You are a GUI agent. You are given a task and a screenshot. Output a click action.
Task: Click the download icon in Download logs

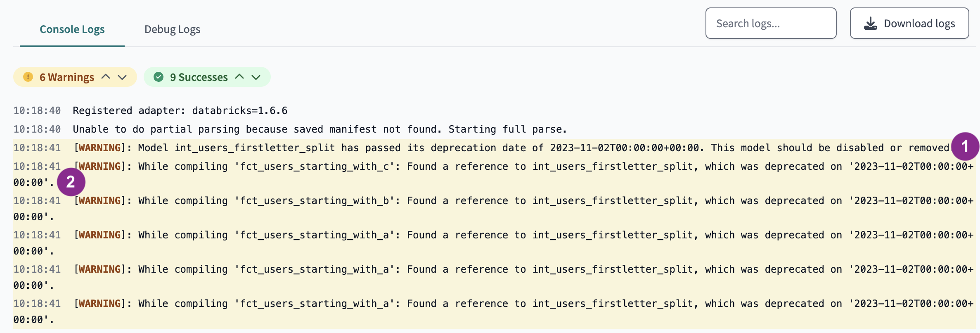pyautogui.click(x=870, y=24)
